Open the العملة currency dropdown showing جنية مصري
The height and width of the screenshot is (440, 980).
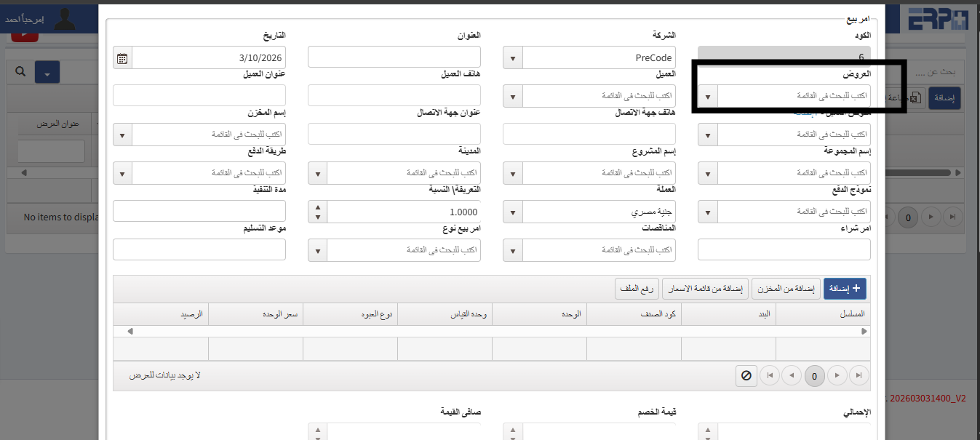pos(511,211)
